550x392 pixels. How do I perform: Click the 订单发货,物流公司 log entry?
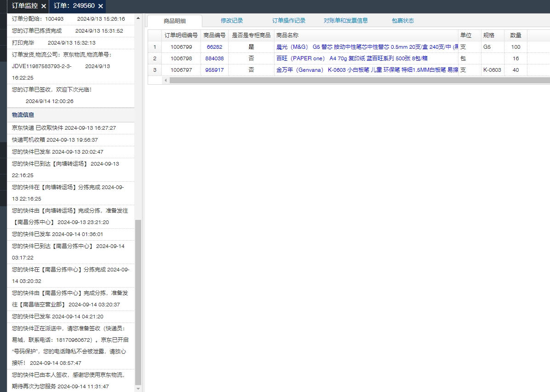tap(70, 66)
